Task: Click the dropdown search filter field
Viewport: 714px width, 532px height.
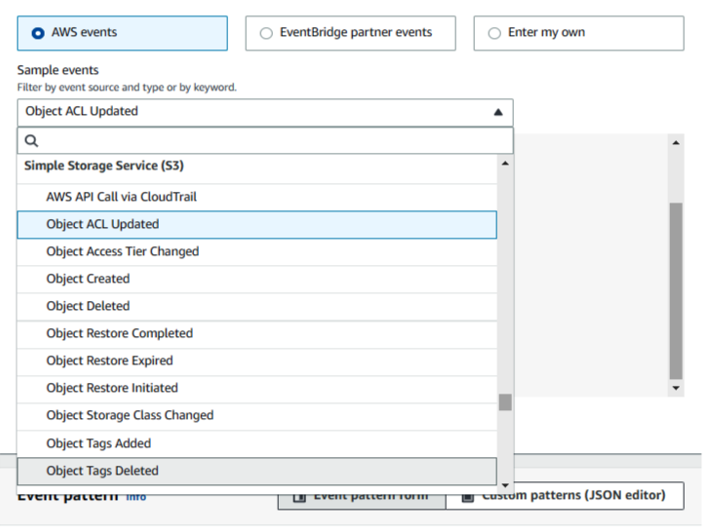Action: (x=265, y=141)
